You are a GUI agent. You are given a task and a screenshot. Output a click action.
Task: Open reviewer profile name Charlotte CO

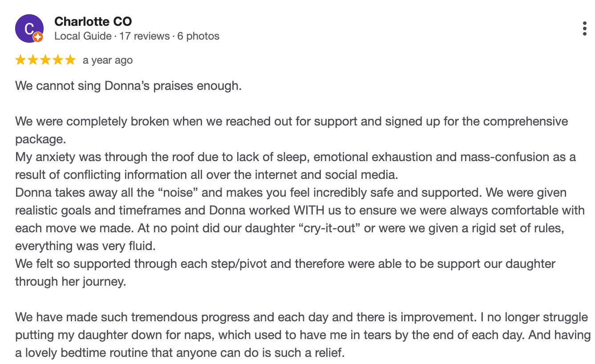tap(93, 21)
